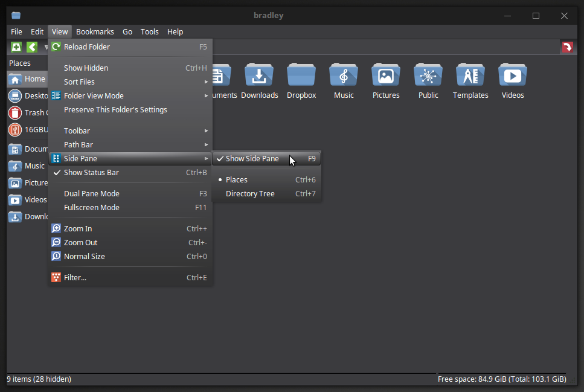Enable Dual Pane Mode
This screenshot has width=584, height=392.
pos(92,193)
